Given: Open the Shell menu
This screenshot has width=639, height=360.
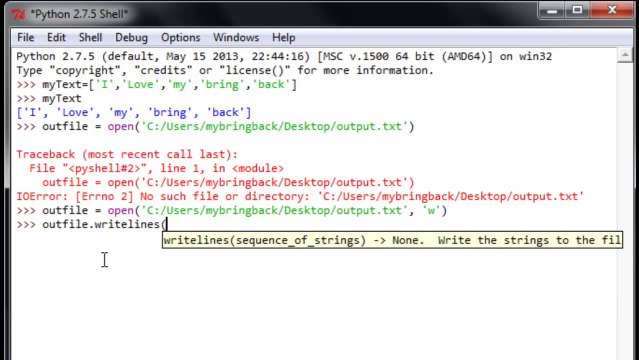Looking at the screenshot, I should click(x=90, y=38).
